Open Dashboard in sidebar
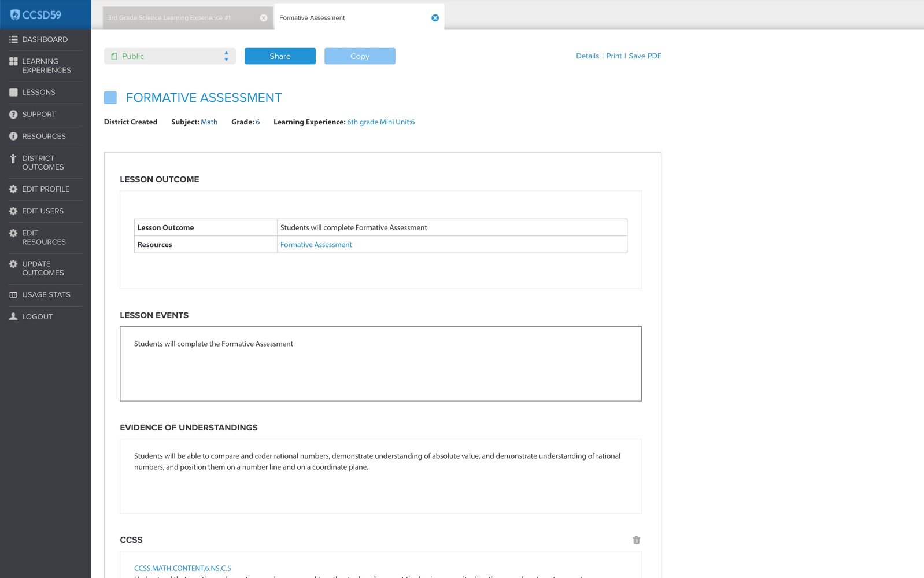The image size is (924, 578). pyautogui.click(x=45, y=39)
